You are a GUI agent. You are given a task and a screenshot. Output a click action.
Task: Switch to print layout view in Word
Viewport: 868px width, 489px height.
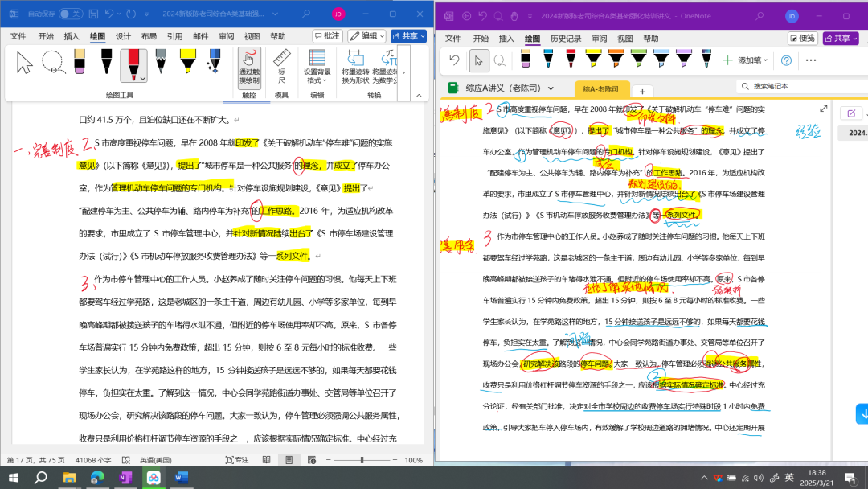coord(289,460)
